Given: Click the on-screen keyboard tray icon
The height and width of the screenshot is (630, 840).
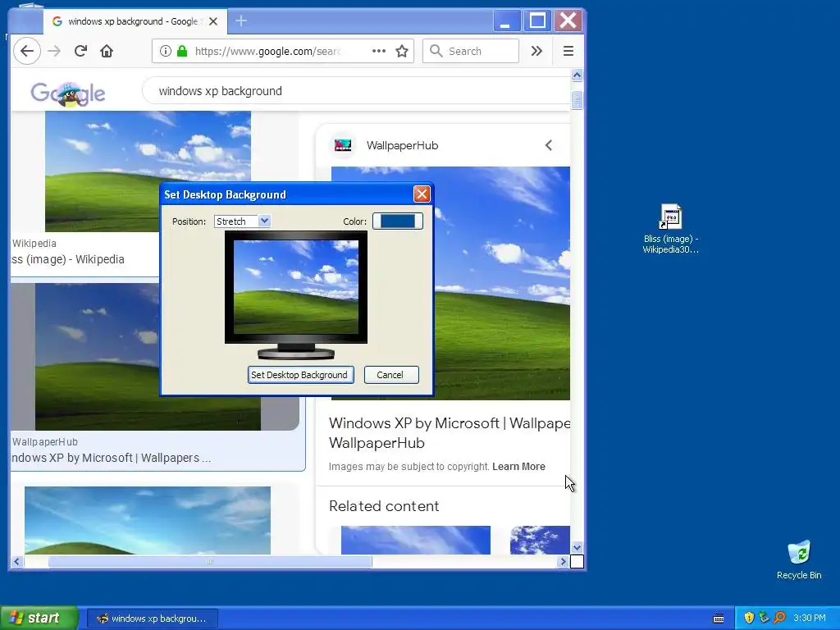Looking at the screenshot, I should coord(719,619).
